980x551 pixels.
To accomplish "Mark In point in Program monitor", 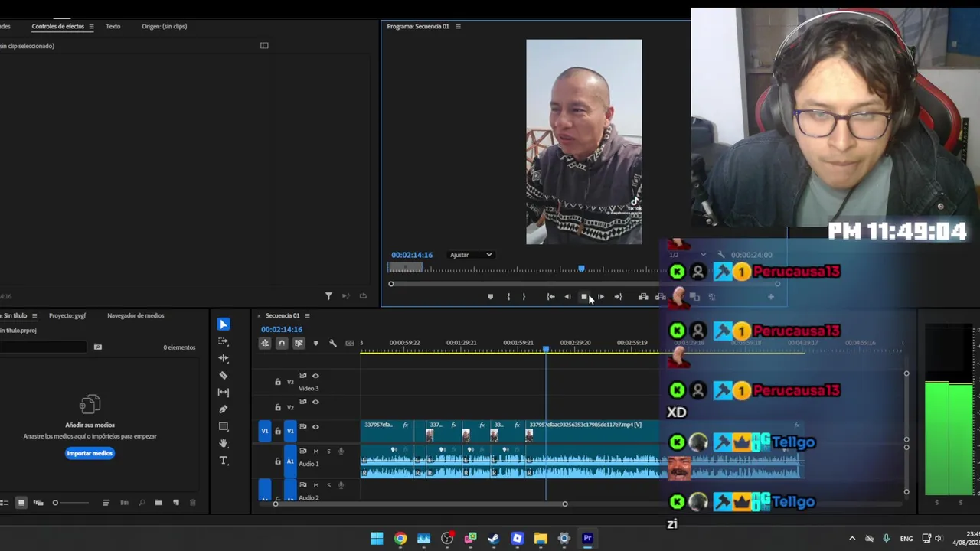I will coord(508,297).
